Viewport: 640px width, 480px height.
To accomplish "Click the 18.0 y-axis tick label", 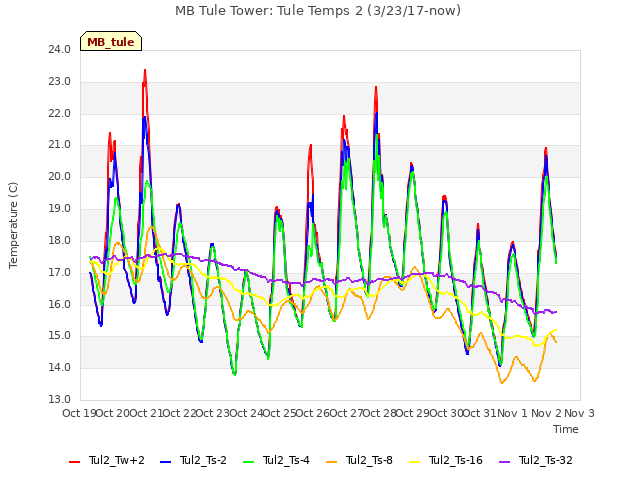I will pyautogui.click(x=60, y=240).
